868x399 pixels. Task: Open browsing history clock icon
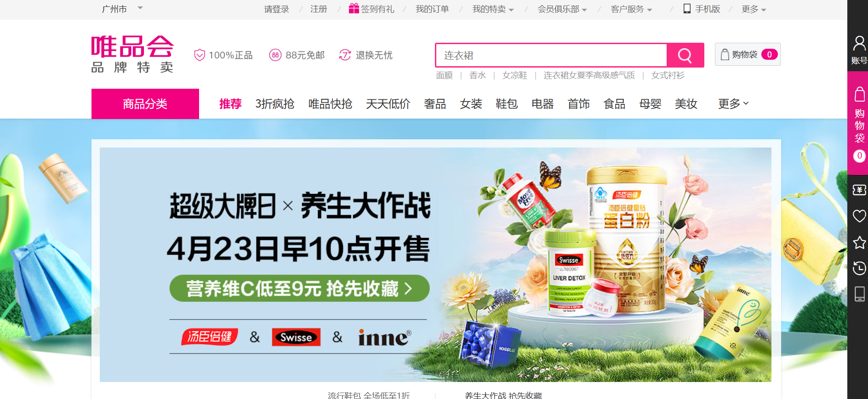pos(859,268)
